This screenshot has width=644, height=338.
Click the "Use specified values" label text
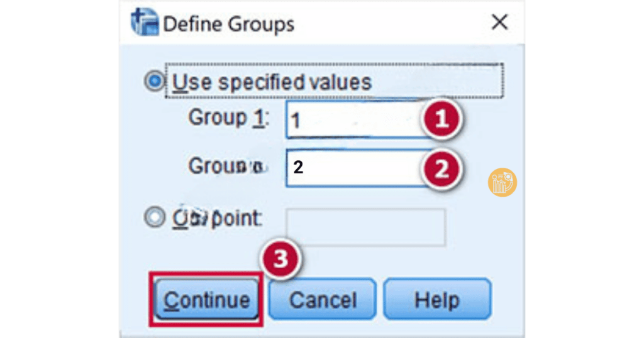[272, 82]
